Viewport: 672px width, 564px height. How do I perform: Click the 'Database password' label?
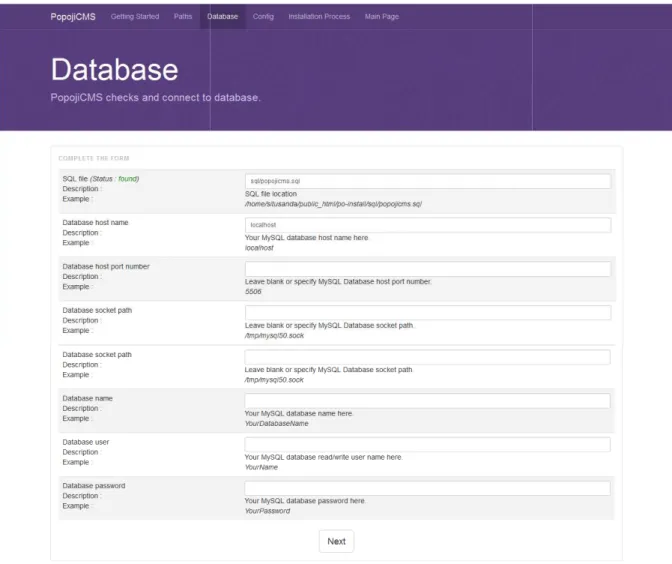(94, 486)
